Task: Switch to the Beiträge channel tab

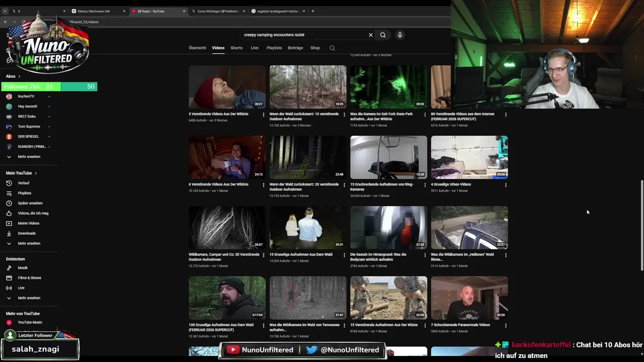Action: point(295,48)
